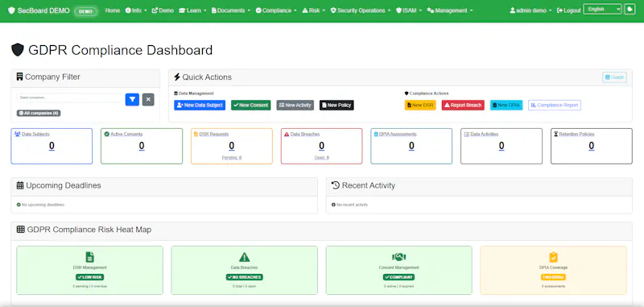
Task: Click the 0 count in Data Subjects card
Action: 52,146
